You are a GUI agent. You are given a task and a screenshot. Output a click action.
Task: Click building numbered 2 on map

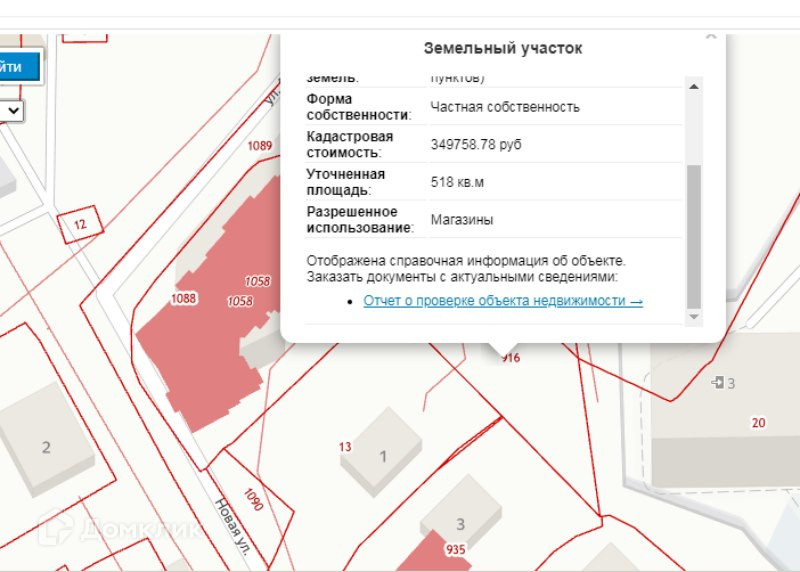point(46,439)
